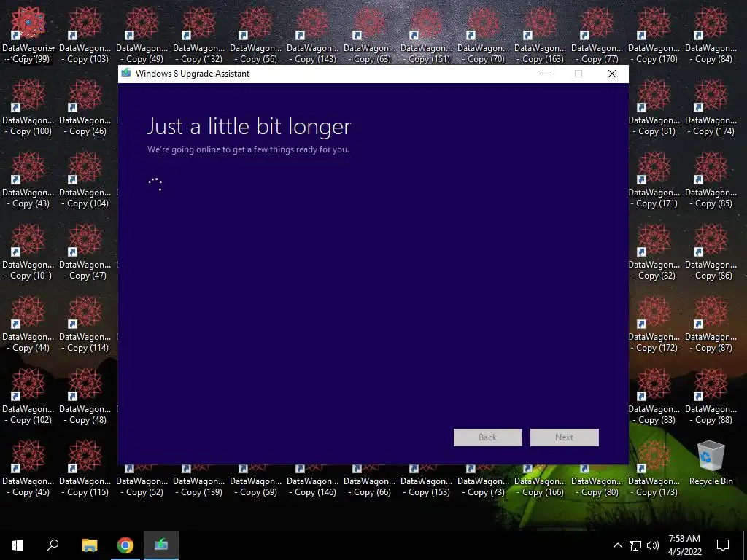This screenshot has height=560, width=747.
Task: Select the DataWagon Copy (88) desktop shortcut
Action: tap(711, 397)
